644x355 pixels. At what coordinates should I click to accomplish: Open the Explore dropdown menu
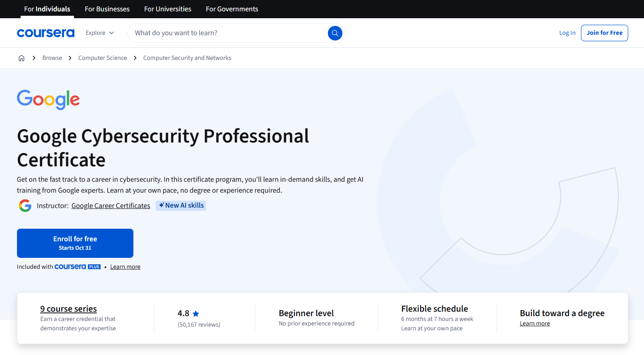[x=100, y=33]
